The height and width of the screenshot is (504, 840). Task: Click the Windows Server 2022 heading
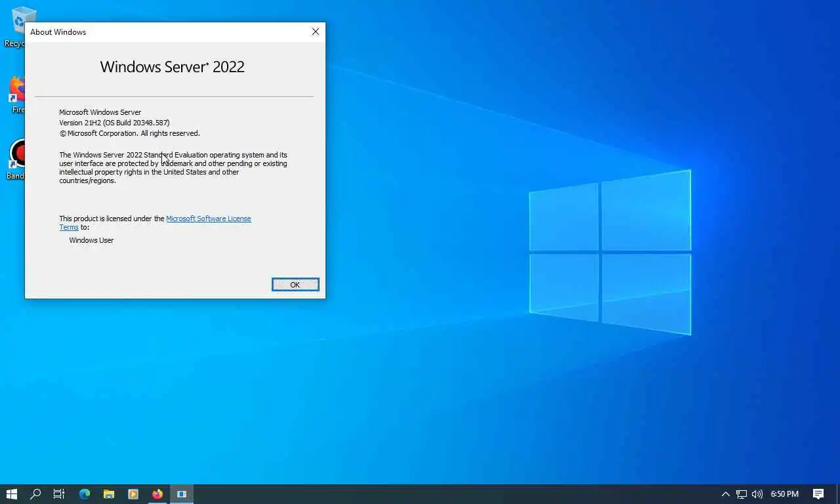[173, 66]
